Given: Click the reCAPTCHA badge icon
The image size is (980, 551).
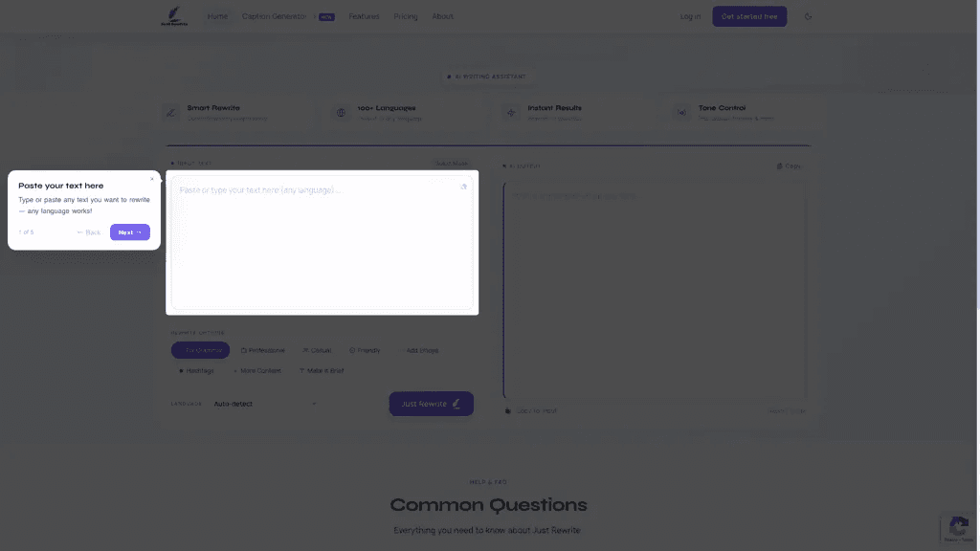Looking at the screenshot, I should tap(959, 528).
